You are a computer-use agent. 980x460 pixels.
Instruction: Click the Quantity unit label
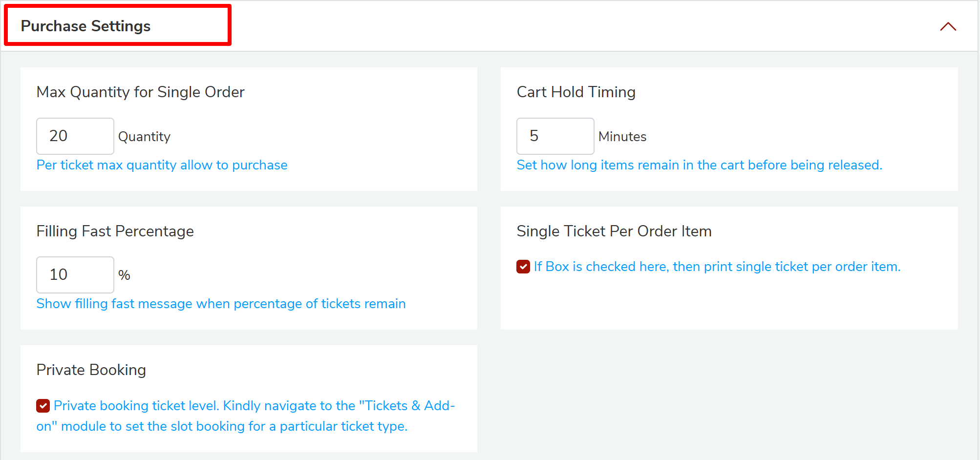pos(144,137)
